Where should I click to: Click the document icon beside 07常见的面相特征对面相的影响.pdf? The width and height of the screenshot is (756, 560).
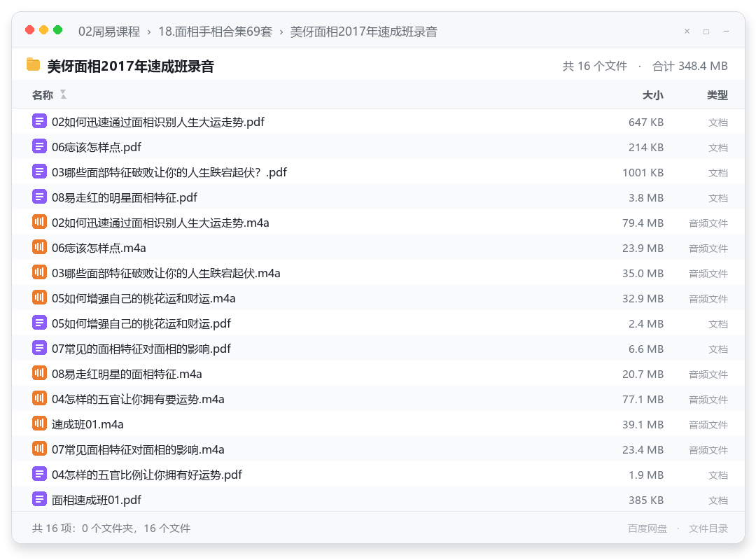tap(39, 348)
